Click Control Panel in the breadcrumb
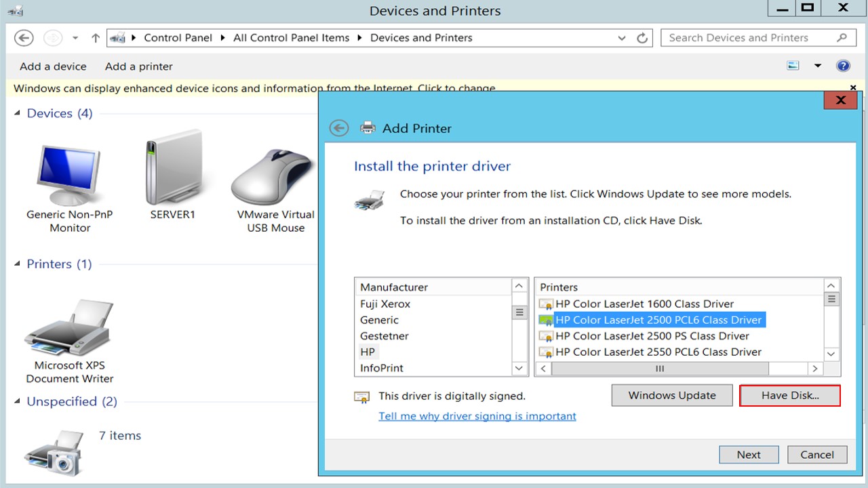Screen dimensions: 868x488 tap(178, 38)
